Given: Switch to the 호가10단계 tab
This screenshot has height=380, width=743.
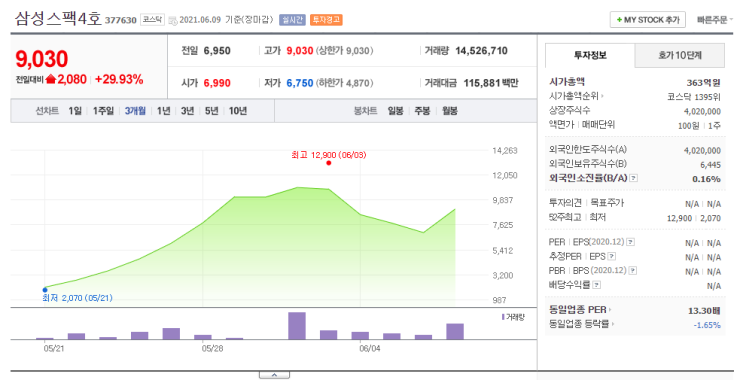Looking at the screenshot, I should (680, 55).
